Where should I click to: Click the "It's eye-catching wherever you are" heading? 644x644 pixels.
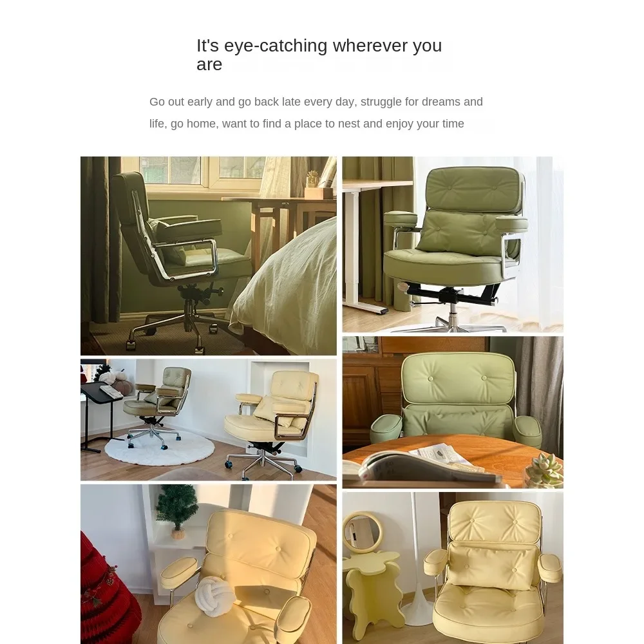pyautogui.click(x=319, y=55)
